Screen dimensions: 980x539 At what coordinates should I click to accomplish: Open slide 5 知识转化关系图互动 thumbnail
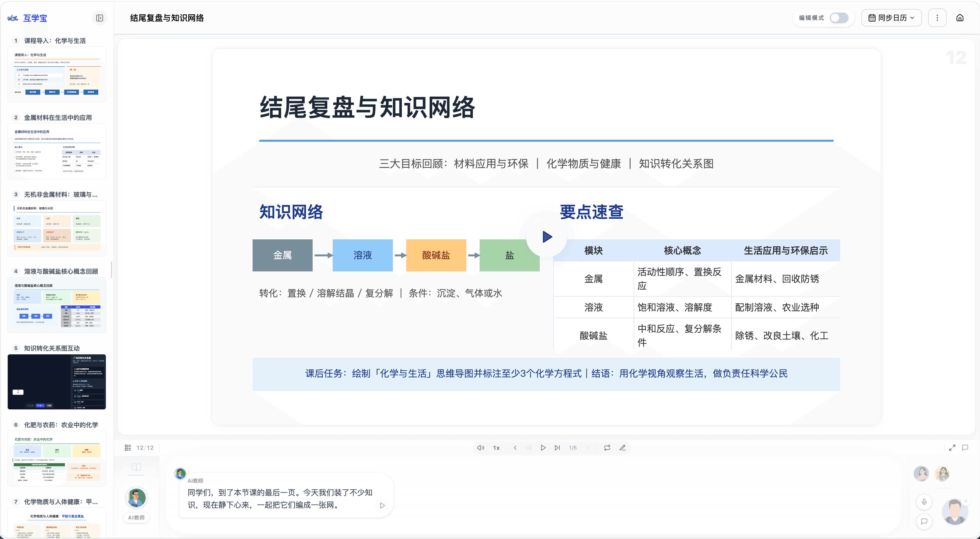[57, 382]
